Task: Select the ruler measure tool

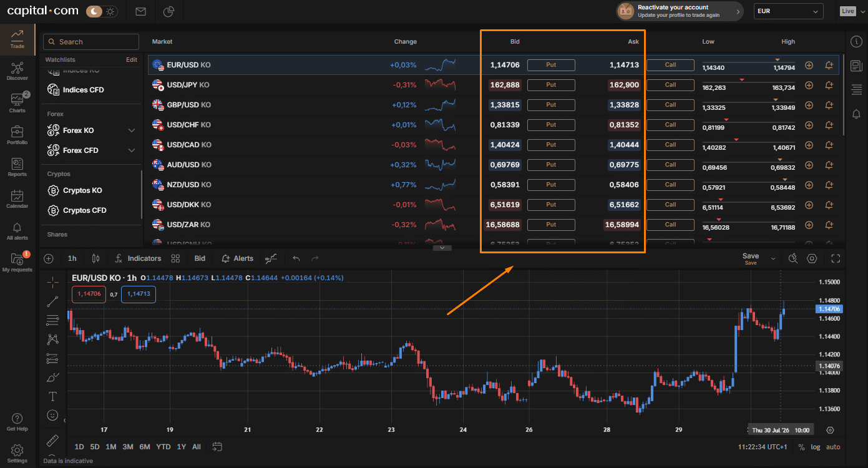Action: click(x=53, y=439)
